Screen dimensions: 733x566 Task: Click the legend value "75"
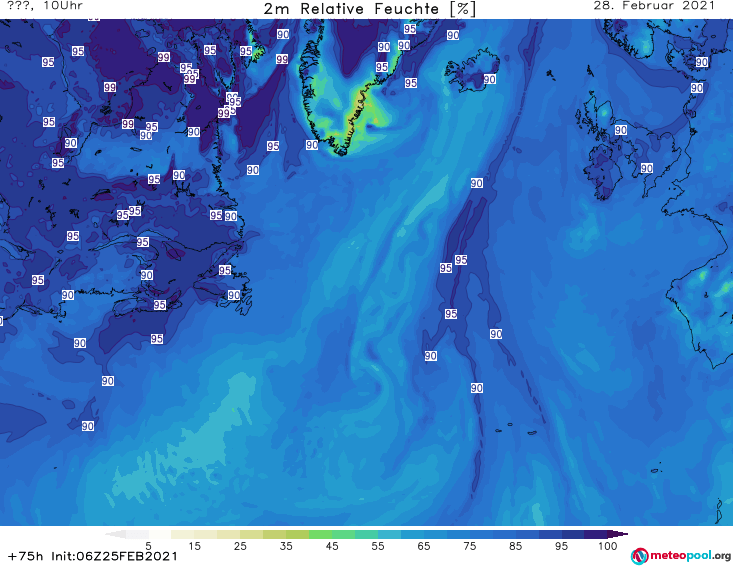(469, 546)
